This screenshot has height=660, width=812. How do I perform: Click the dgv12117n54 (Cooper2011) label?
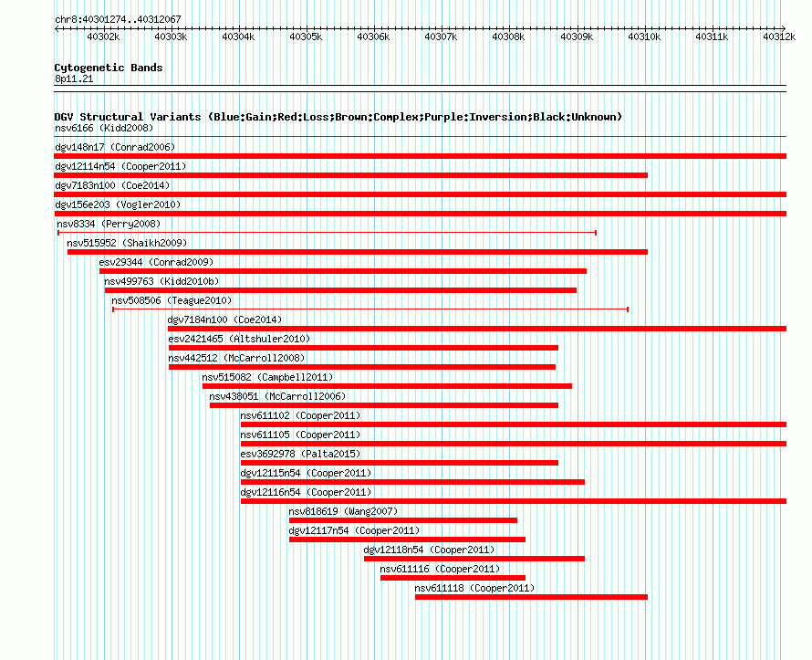tap(354, 530)
